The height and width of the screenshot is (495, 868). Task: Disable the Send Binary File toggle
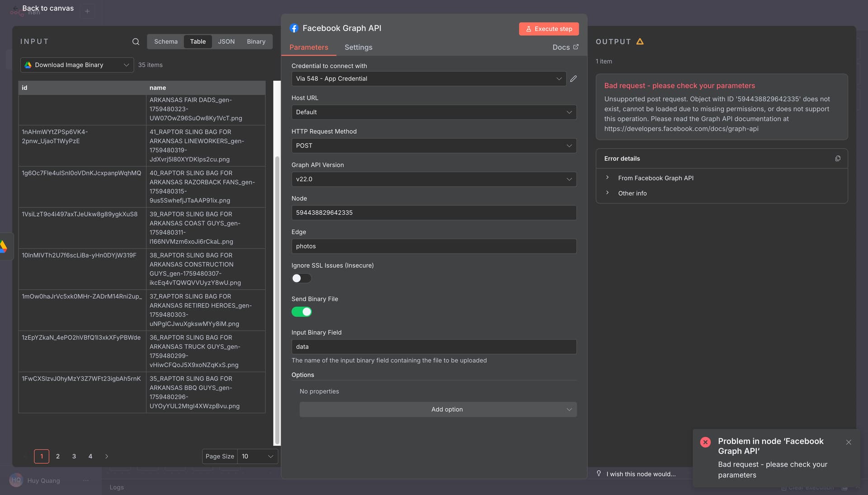point(301,312)
